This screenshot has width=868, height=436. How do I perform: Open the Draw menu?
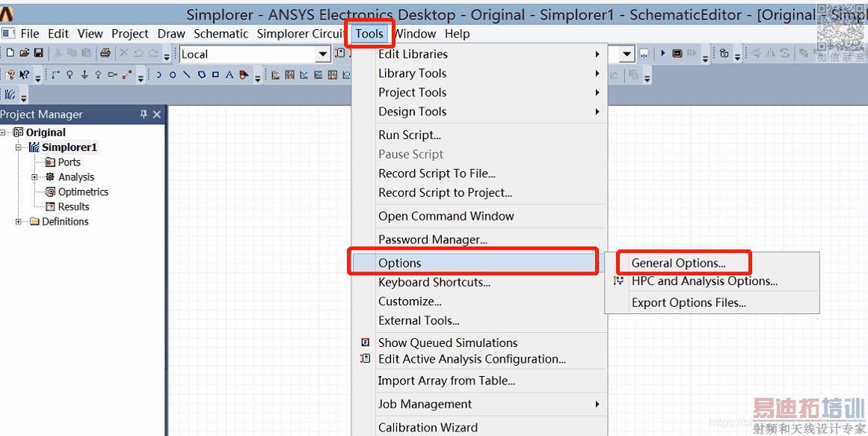[171, 34]
